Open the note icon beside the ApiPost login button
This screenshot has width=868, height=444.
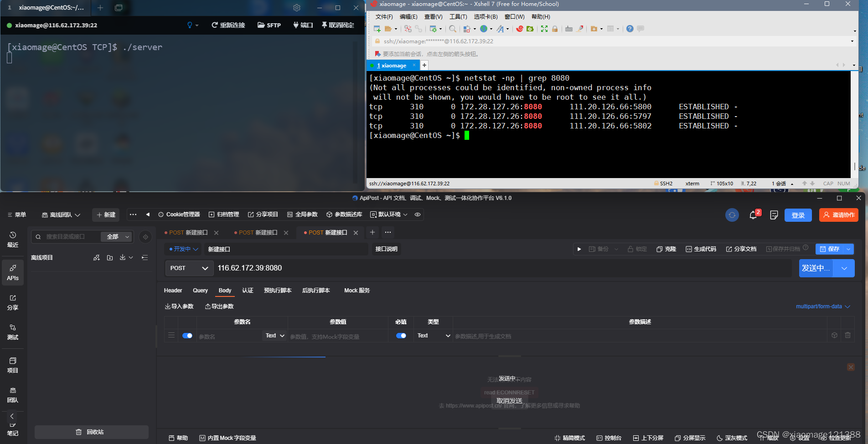point(774,215)
